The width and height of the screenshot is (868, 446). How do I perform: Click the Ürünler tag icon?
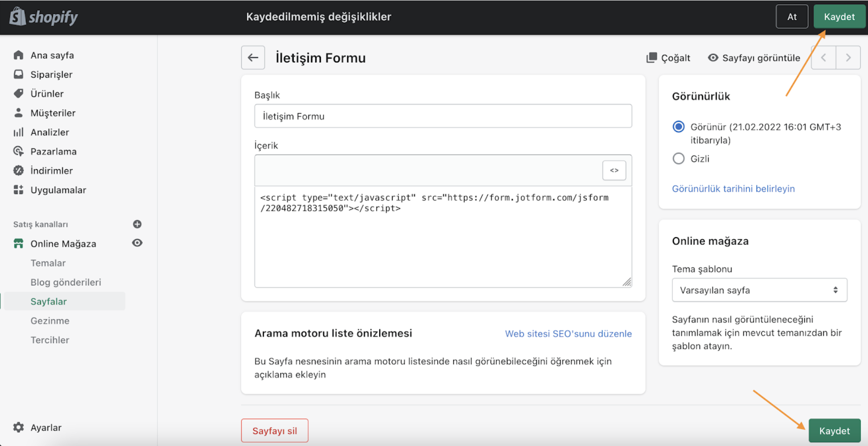click(x=19, y=93)
